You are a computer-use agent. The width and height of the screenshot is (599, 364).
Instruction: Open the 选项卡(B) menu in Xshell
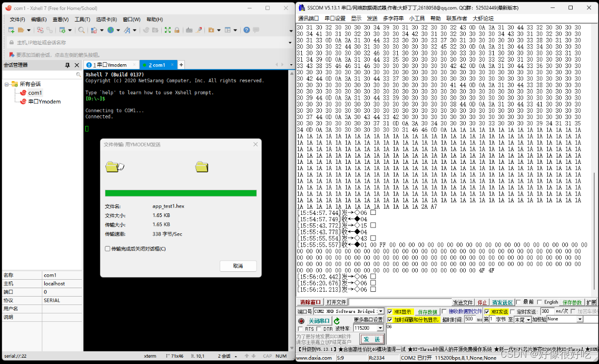(106, 19)
